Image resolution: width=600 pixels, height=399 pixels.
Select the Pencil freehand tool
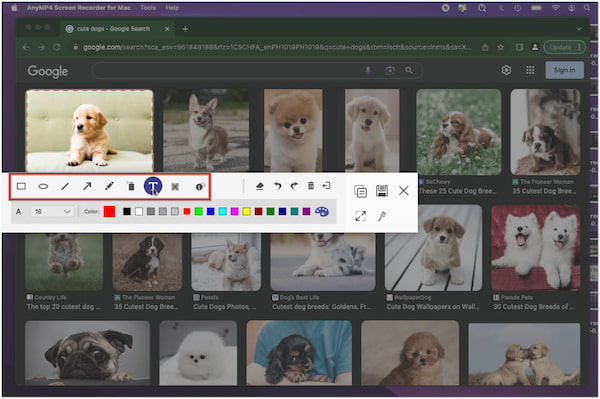tap(109, 186)
